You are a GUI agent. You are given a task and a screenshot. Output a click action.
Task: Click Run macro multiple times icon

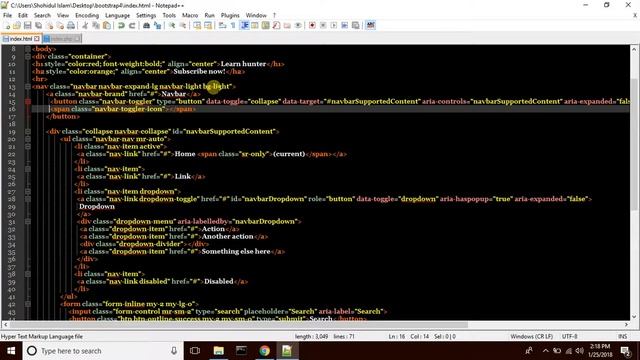tap(344, 25)
